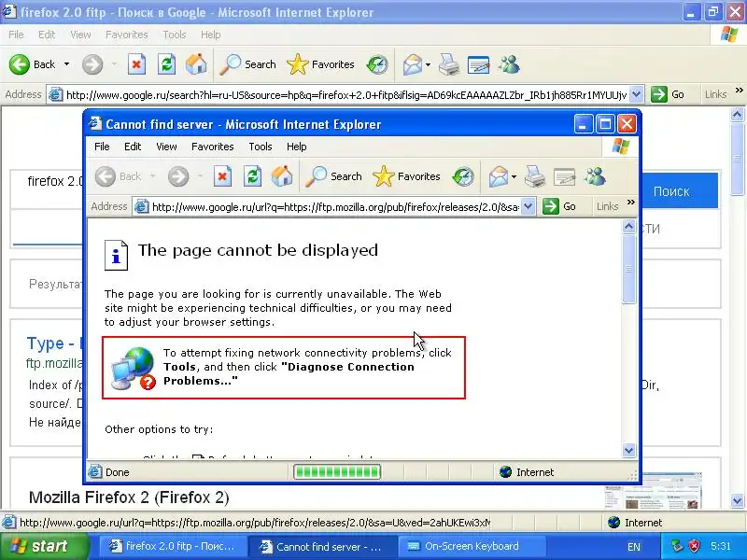Click Home icon in Google search window
747x560 pixels.
(x=196, y=64)
